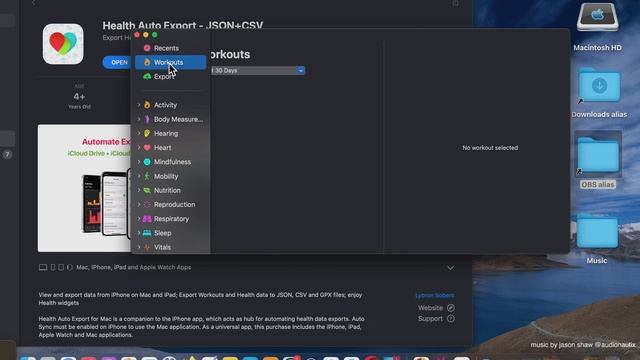
Task: Click the Reproduction icon
Action: [147, 204]
